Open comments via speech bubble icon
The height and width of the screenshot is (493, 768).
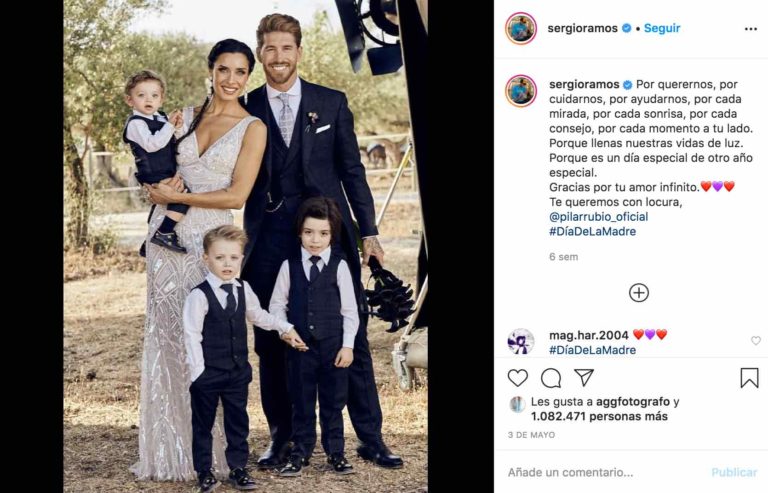(551, 378)
